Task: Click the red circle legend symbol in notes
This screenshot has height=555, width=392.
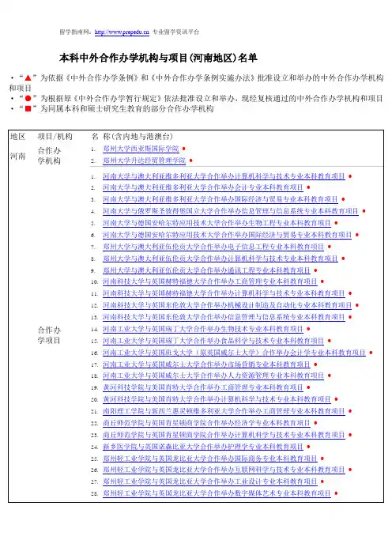Action: point(28,98)
